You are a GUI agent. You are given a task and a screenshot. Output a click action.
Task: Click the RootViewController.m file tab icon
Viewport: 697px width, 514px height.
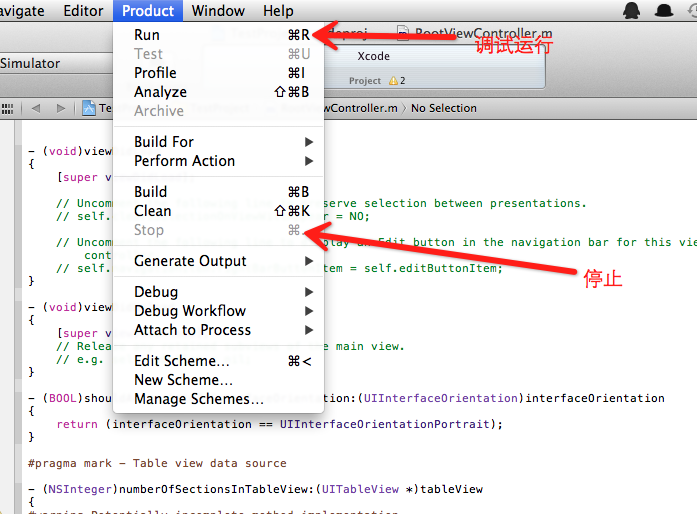(x=403, y=34)
